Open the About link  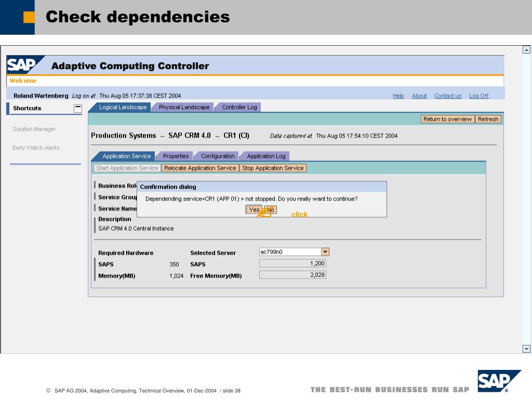[419, 96]
